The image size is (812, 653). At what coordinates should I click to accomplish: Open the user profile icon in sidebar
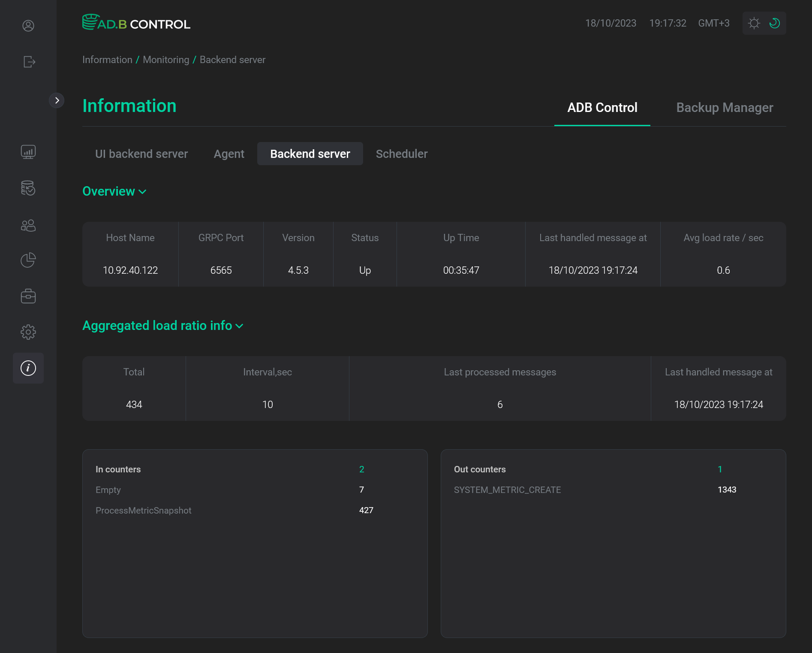click(28, 26)
